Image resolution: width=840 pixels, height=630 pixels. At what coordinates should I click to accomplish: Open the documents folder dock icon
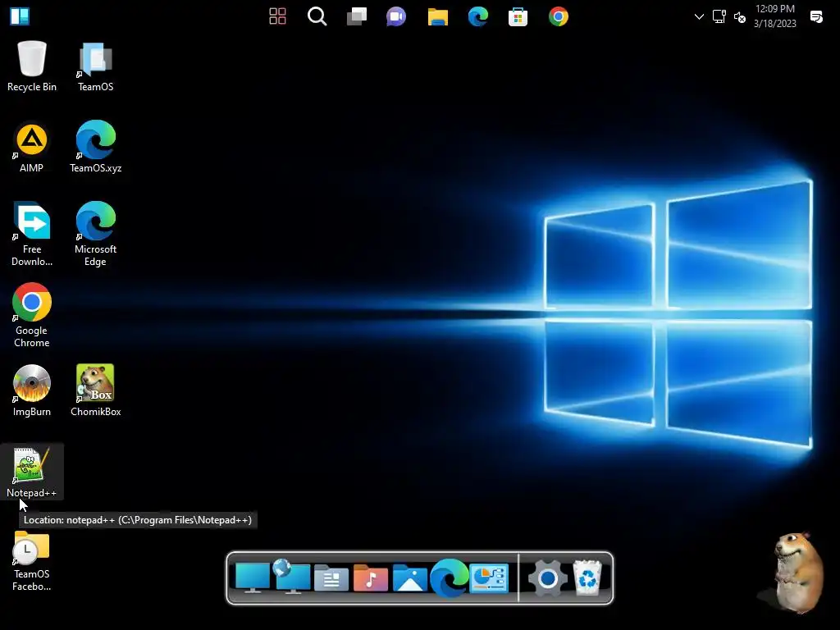331,577
